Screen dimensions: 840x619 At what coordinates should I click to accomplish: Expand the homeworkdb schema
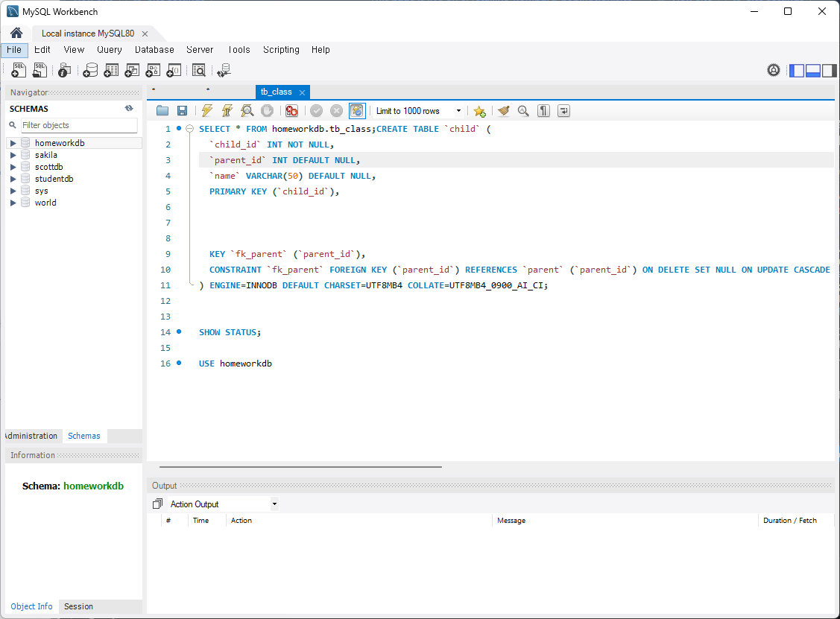click(x=13, y=143)
